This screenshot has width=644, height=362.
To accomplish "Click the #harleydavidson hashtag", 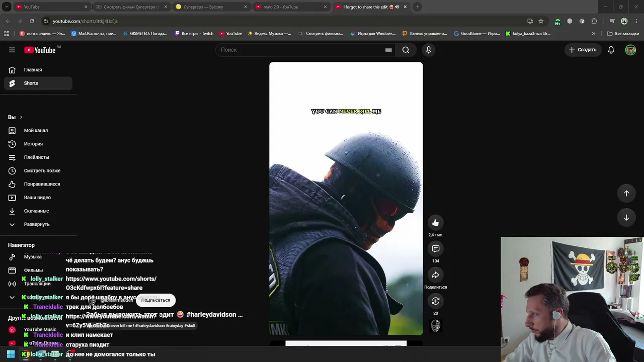I will (x=211, y=315).
